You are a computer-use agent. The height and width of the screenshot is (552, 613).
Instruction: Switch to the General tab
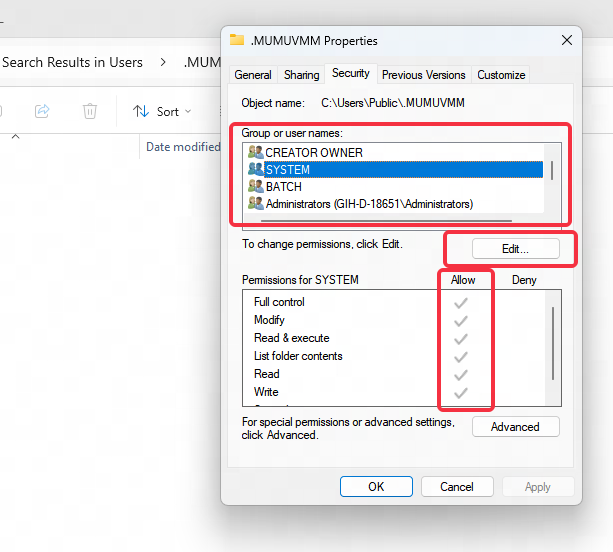click(253, 75)
